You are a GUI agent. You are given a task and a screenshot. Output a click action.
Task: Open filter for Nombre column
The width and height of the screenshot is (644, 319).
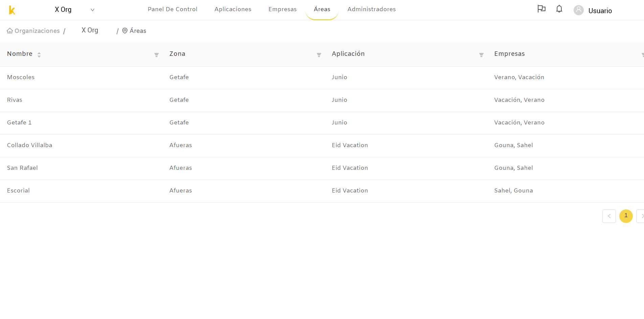pos(156,55)
